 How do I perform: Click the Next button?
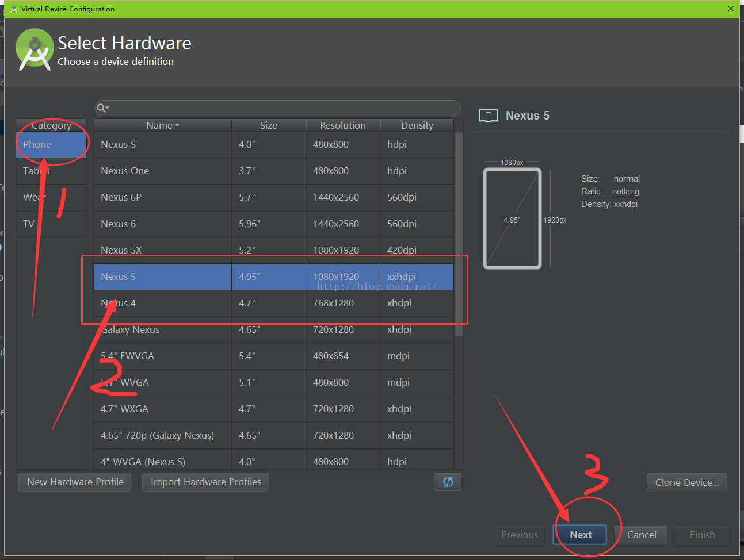[580, 535]
